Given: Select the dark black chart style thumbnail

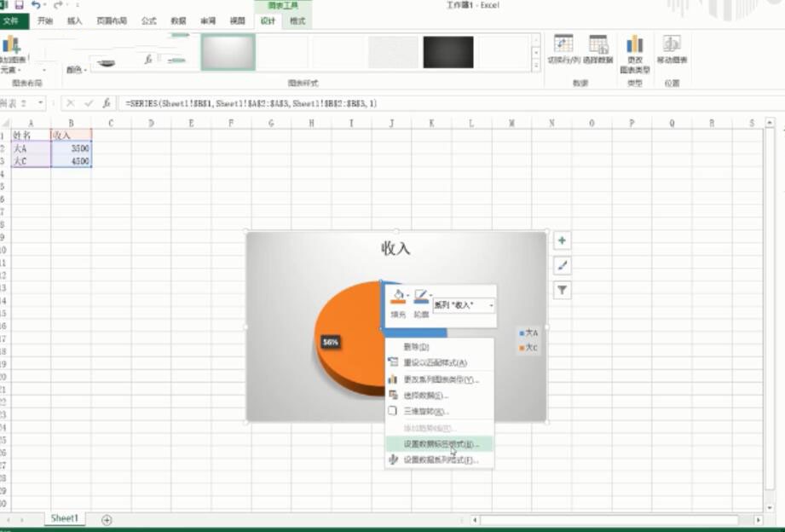Looking at the screenshot, I should pyautogui.click(x=447, y=52).
